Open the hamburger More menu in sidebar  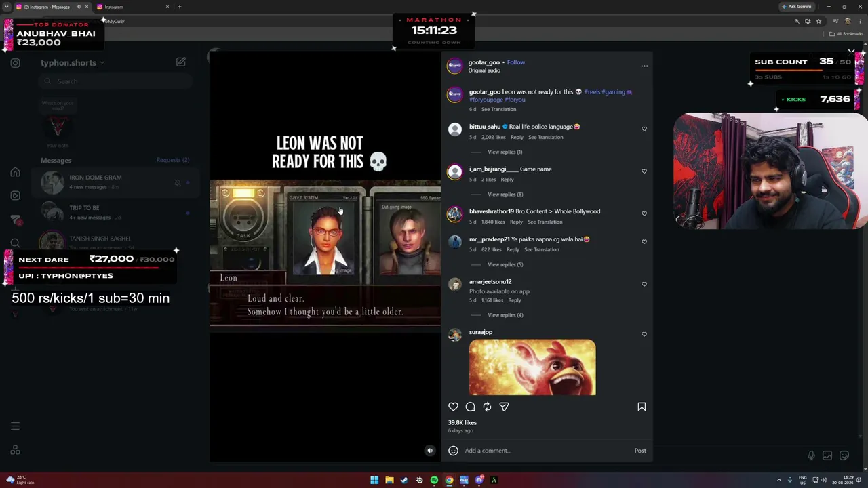pos(15,426)
